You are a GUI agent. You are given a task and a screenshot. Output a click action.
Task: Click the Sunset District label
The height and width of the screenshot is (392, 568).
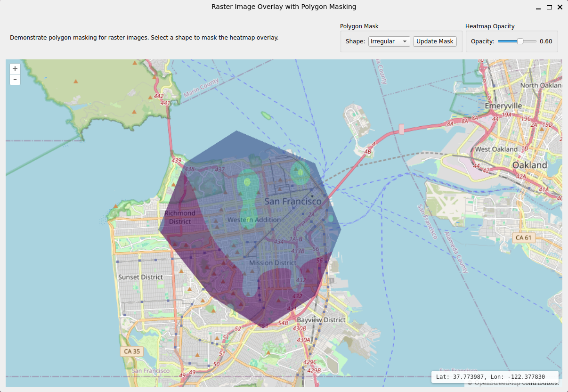140,277
